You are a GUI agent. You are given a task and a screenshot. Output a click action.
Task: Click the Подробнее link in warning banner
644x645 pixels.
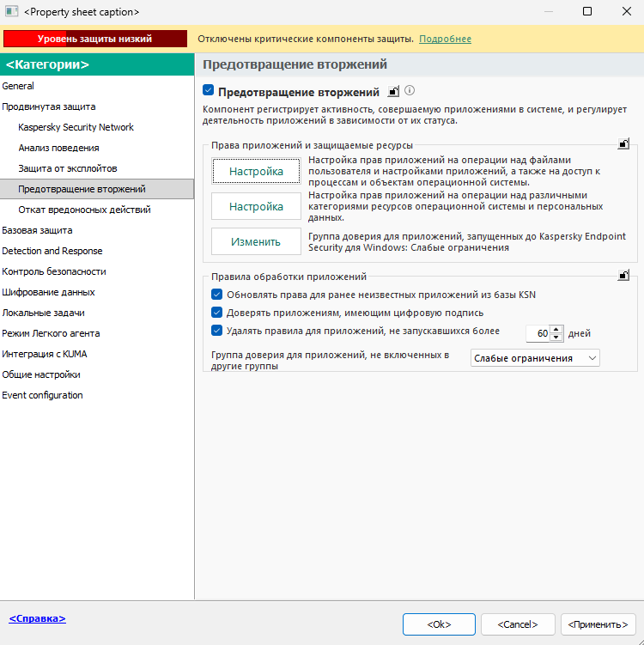pos(445,39)
